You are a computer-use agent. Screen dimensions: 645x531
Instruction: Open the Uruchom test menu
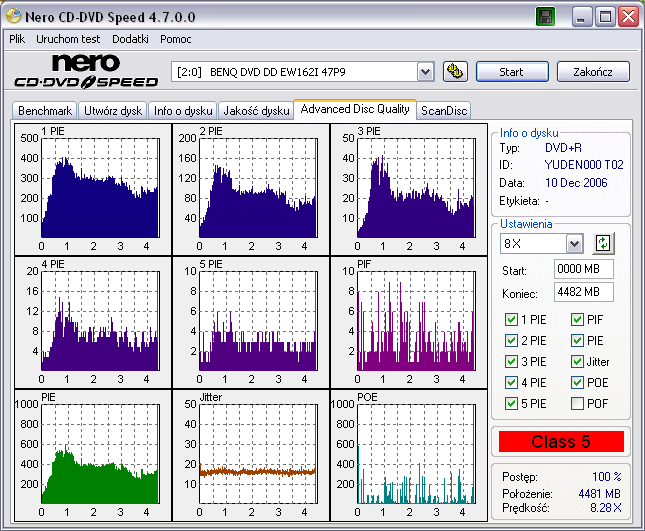[68, 39]
